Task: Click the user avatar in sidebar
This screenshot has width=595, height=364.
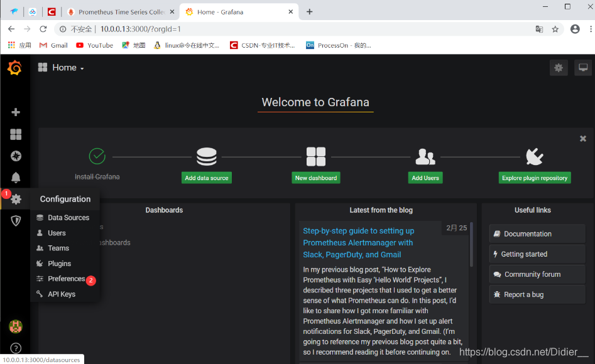Action: click(16, 326)
